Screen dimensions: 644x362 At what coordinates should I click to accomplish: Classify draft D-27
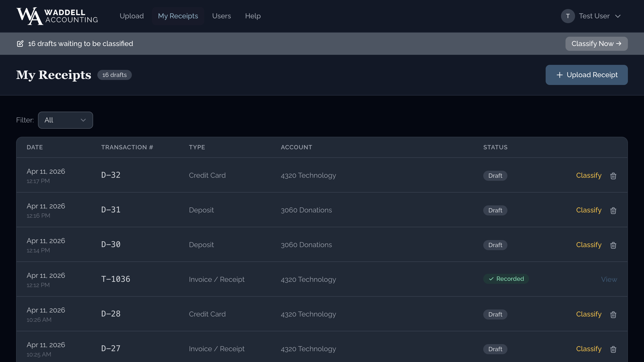tap(589, 349)
